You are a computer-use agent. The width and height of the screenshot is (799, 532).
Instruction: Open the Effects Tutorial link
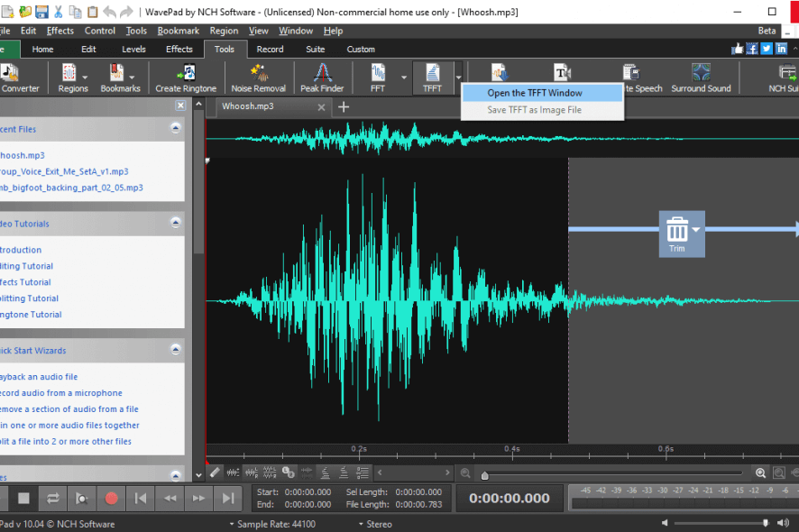point(25,282)
